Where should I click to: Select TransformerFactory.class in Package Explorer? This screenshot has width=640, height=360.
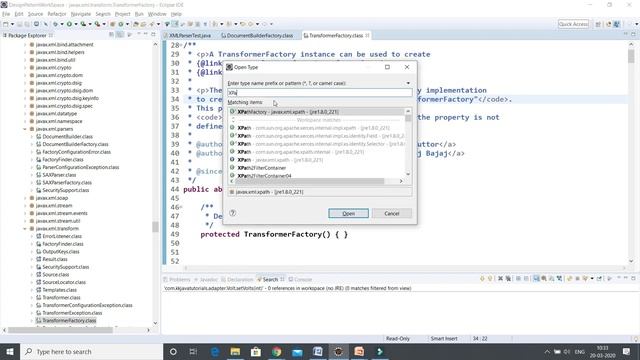point(69,321)
